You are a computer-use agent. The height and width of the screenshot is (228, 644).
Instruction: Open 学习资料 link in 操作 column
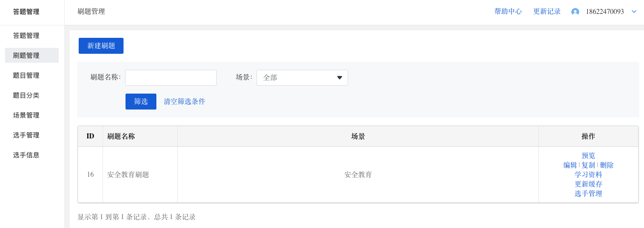tap(588, 175)
